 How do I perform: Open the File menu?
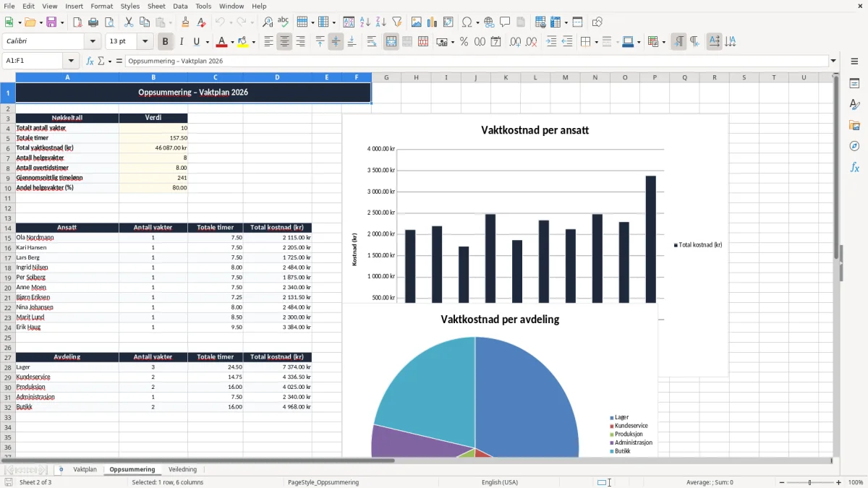9,6
